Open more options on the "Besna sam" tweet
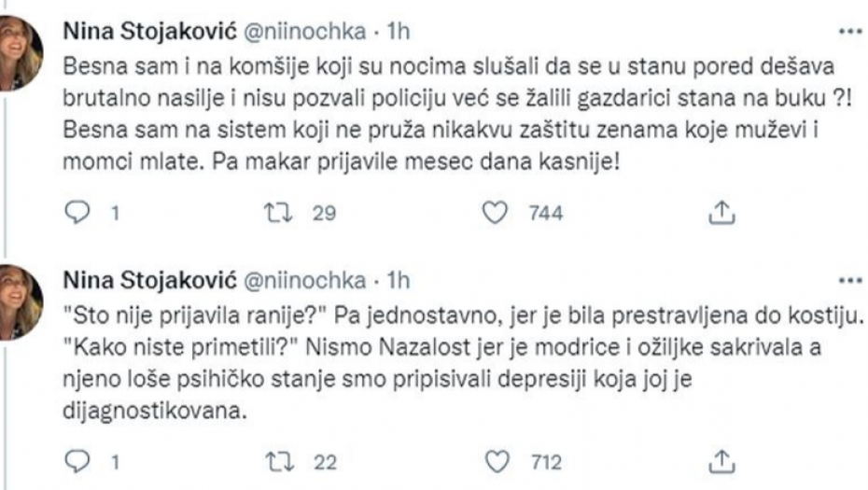 848,31
